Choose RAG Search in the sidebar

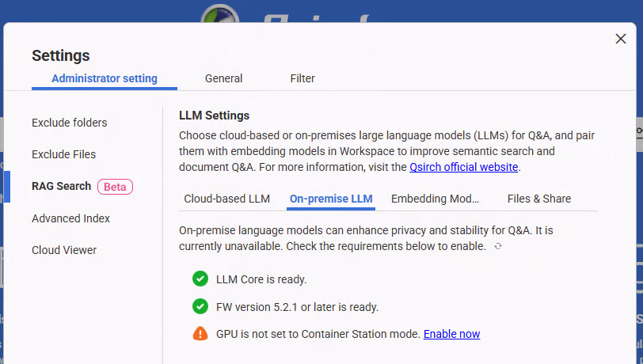[x=62, y=186]
